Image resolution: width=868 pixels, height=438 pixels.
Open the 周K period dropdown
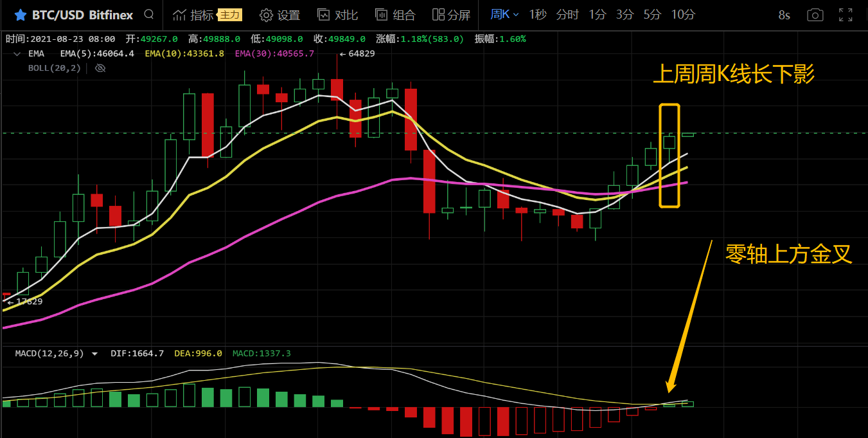pos(504,15)
